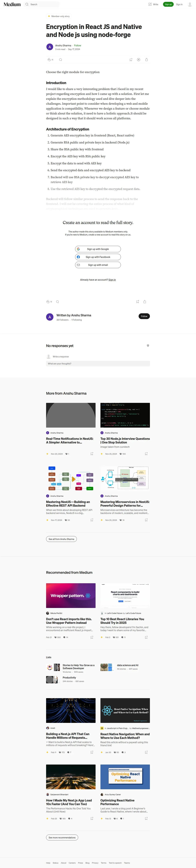Open author link Nikola Perišić
This screenshot has height=868, width=196.
[56, 613]
